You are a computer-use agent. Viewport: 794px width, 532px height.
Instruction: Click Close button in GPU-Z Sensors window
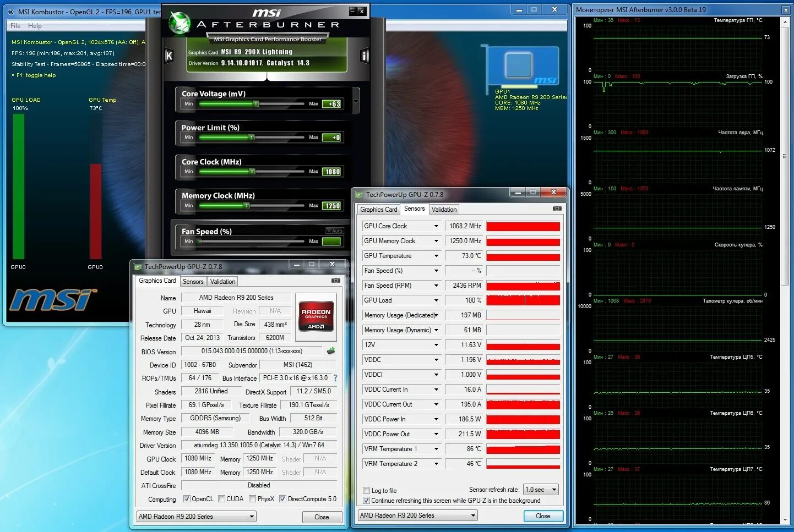click(543, 516)
